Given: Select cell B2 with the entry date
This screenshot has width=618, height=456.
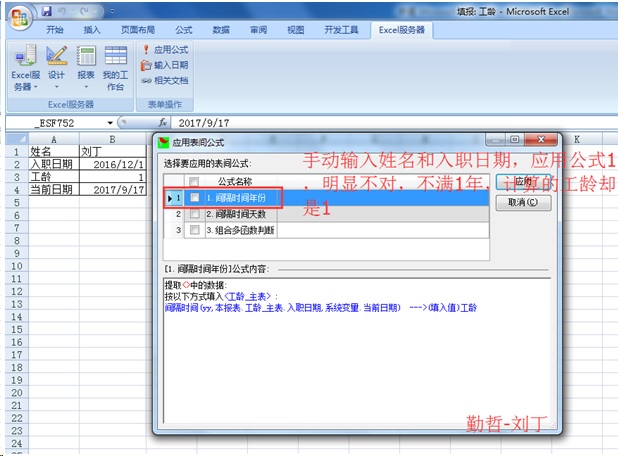Looking at the screenshot, I should [113, 164].
